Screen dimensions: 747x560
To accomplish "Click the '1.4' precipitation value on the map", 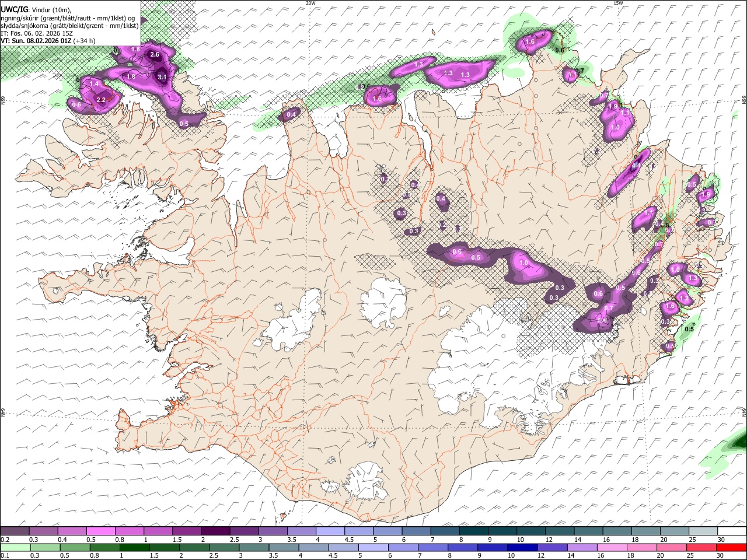I will pyautogui.click(x=95, y=84).
